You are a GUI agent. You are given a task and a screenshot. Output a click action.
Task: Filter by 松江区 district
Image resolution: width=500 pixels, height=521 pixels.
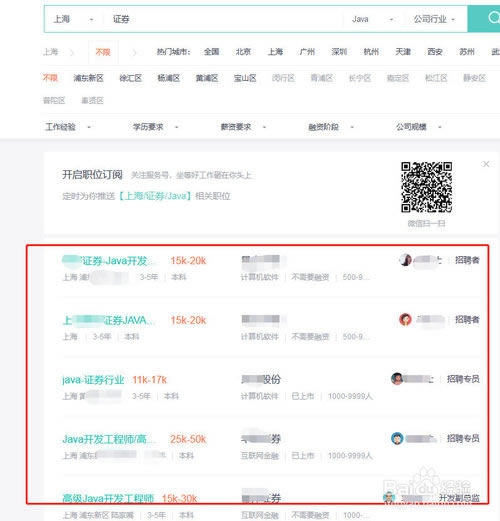436,78
